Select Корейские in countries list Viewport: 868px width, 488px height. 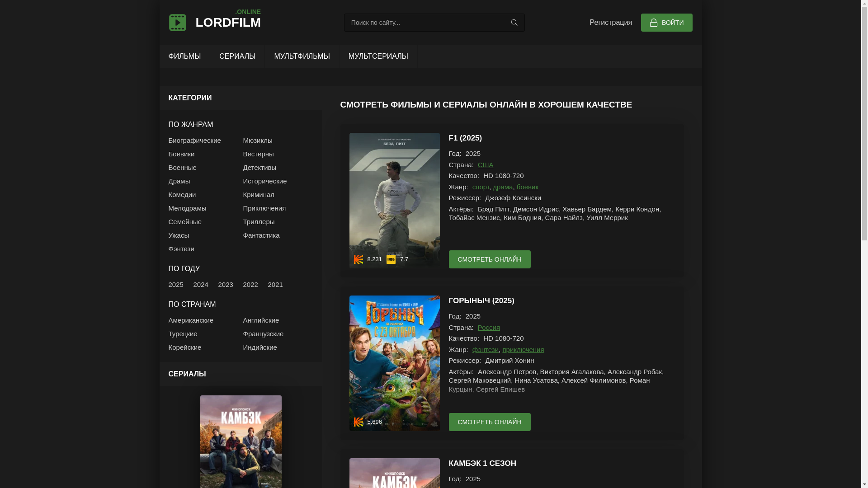coord(185,347)
